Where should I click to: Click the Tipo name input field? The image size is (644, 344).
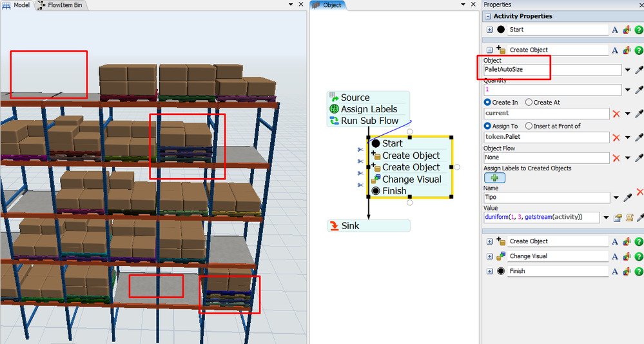[x=547, y=197]
